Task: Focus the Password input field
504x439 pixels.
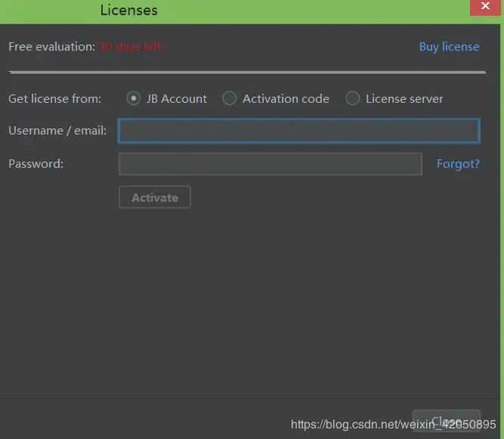Action: [270, 164]
